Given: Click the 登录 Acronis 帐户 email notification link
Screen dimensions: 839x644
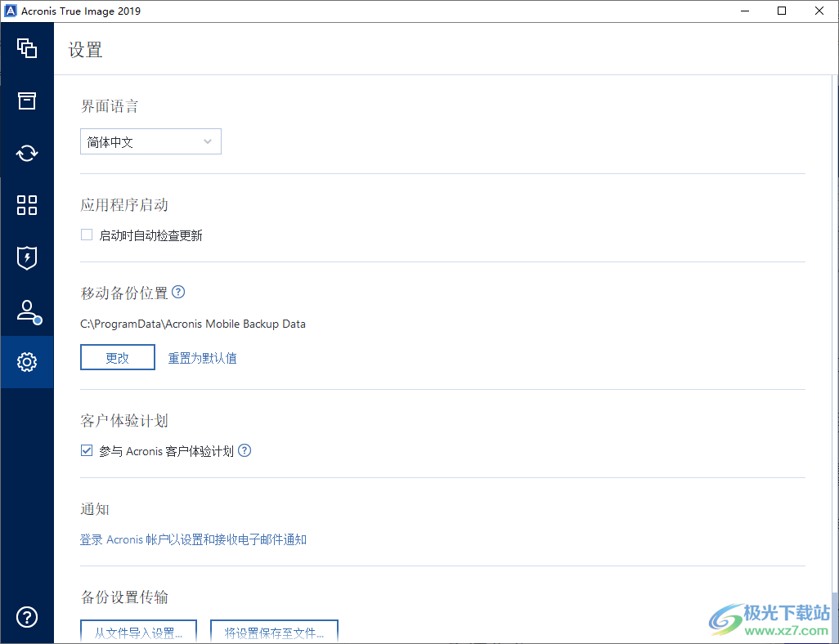Looking at the screenshot, I should click(x=193, y=539).
